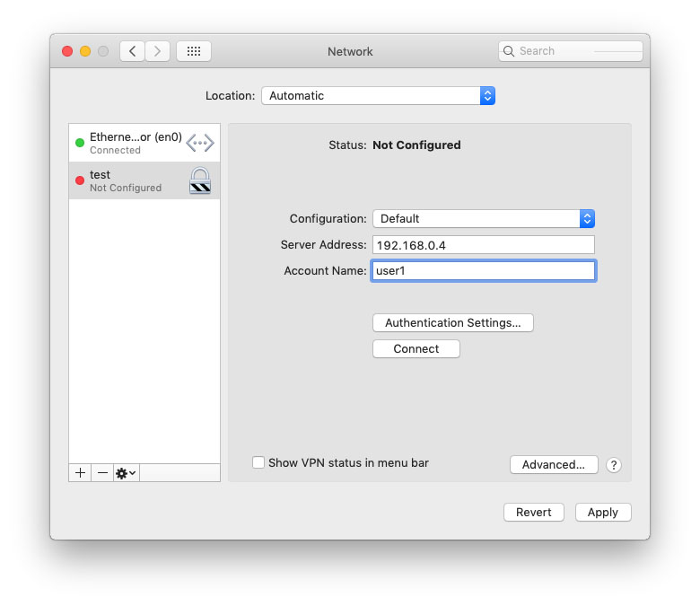This screenshot has height=606, width=700.
Task: Click the Apply button
Action: (603, 512)
